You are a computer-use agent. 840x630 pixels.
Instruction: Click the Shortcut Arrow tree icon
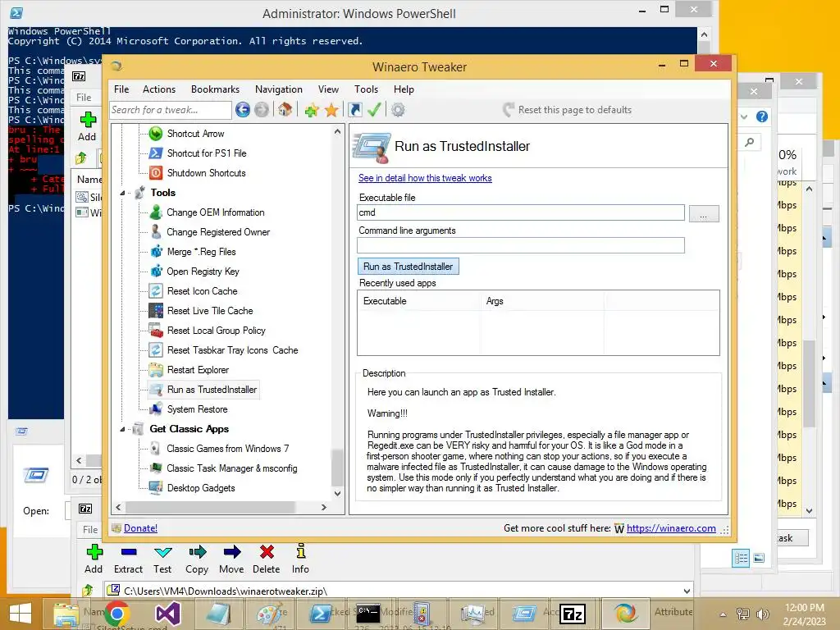click(155, 134)
